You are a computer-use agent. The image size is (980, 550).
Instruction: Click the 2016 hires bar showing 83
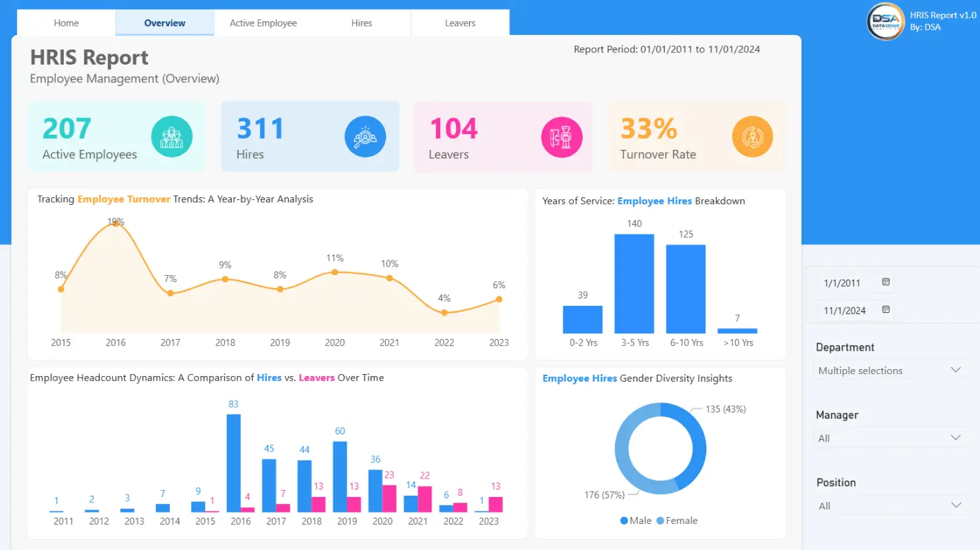(x=234, y=463)
